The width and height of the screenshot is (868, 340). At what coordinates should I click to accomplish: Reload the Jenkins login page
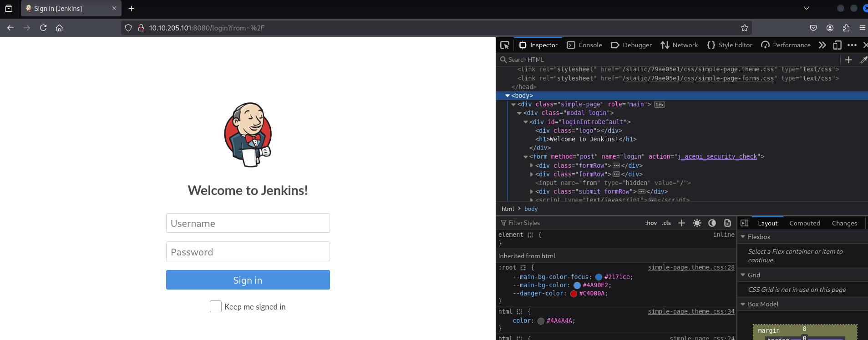tap(43, 28)
